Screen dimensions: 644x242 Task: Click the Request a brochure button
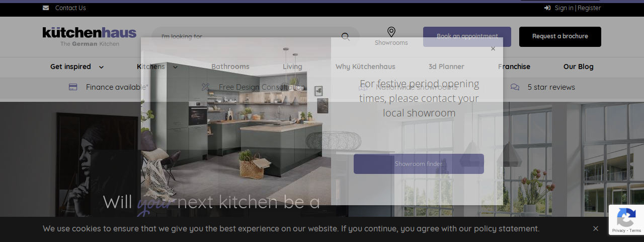pyautogui.click(x=560, y=37)
